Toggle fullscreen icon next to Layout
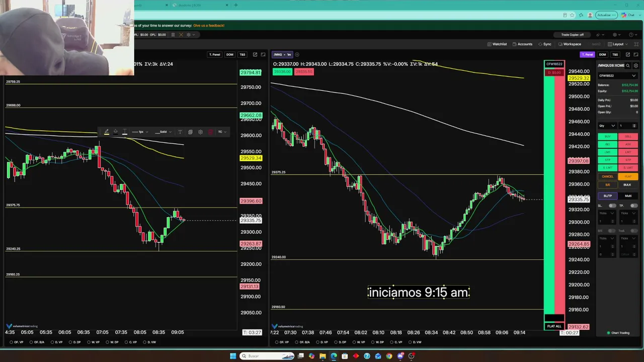The image size is (644, 362). [636, 44]
